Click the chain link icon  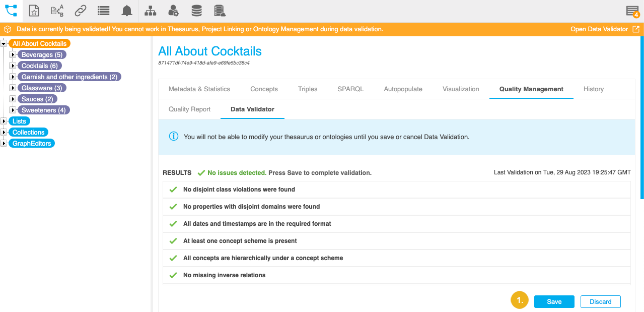click(x=80, y=11)
